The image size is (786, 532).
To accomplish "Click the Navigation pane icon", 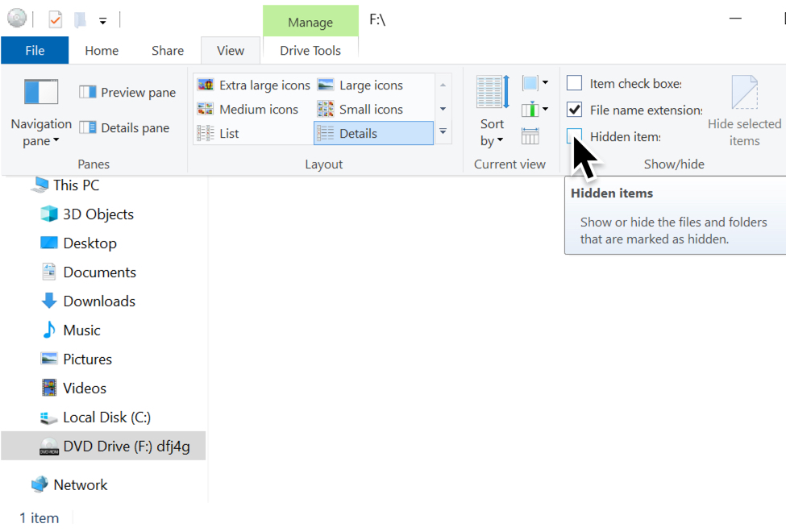I will [x=41, y=92].
